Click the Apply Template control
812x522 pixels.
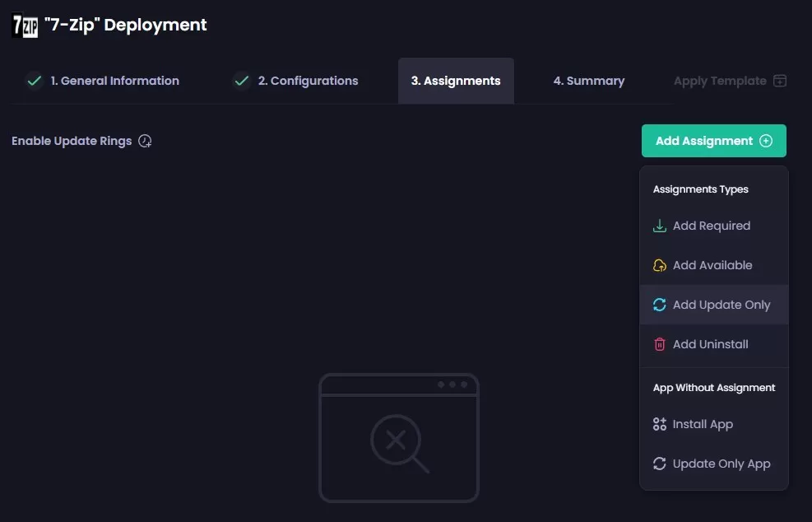[x=730, y=81]
